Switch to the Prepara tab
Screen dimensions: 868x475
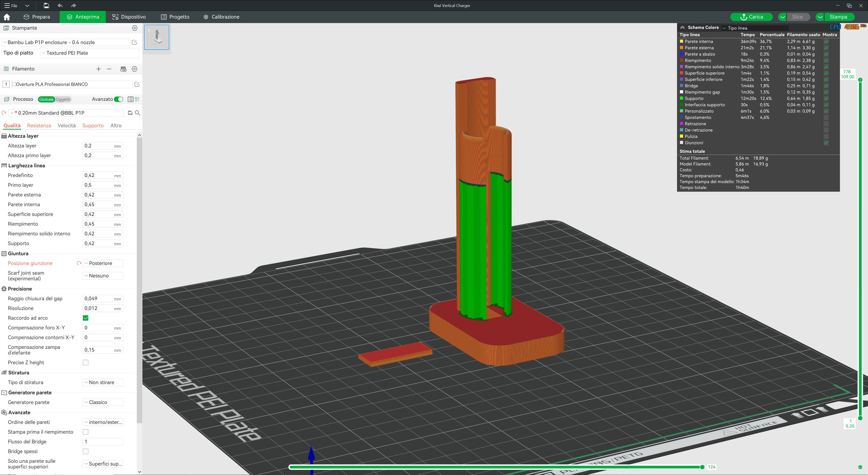[x=37, y=17]
